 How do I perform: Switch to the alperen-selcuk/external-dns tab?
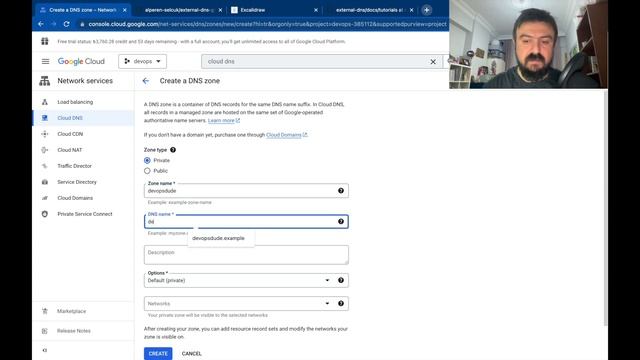coord(179,10)
